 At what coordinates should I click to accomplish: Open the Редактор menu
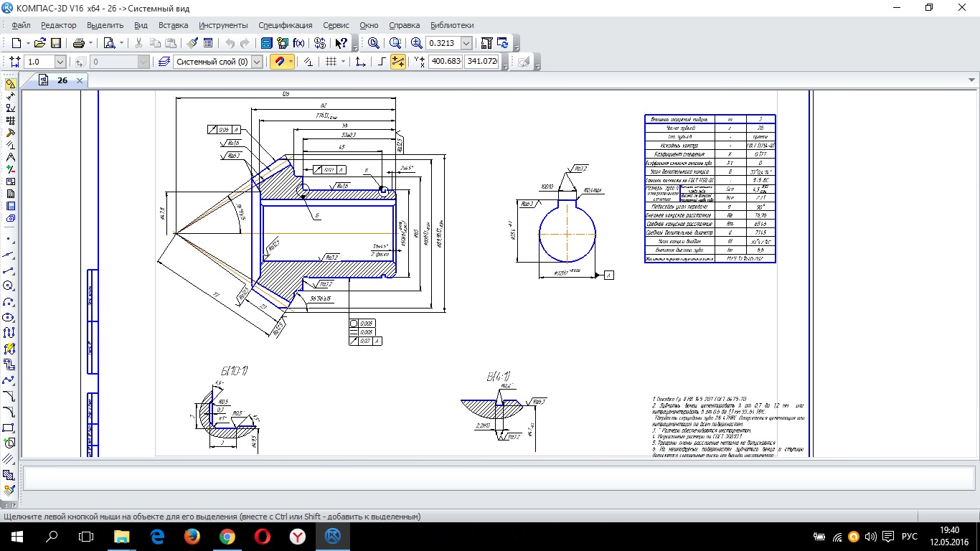coord(58,25)
